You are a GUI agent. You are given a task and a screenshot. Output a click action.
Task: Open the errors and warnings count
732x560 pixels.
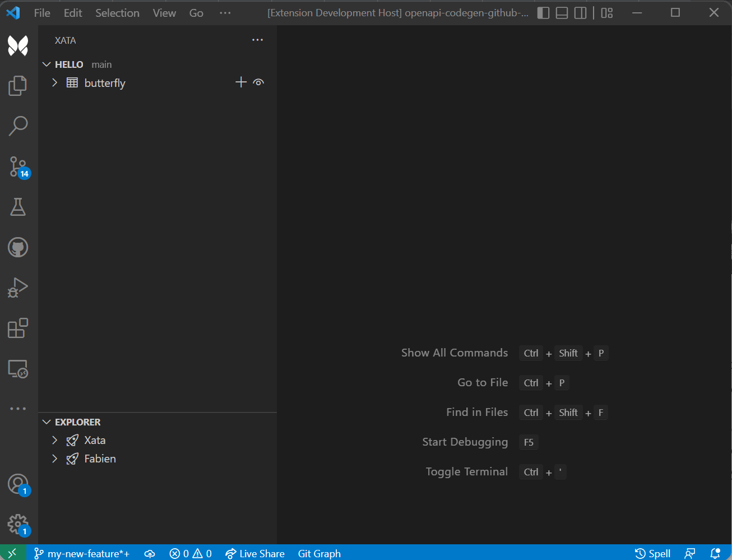point(191,554)
